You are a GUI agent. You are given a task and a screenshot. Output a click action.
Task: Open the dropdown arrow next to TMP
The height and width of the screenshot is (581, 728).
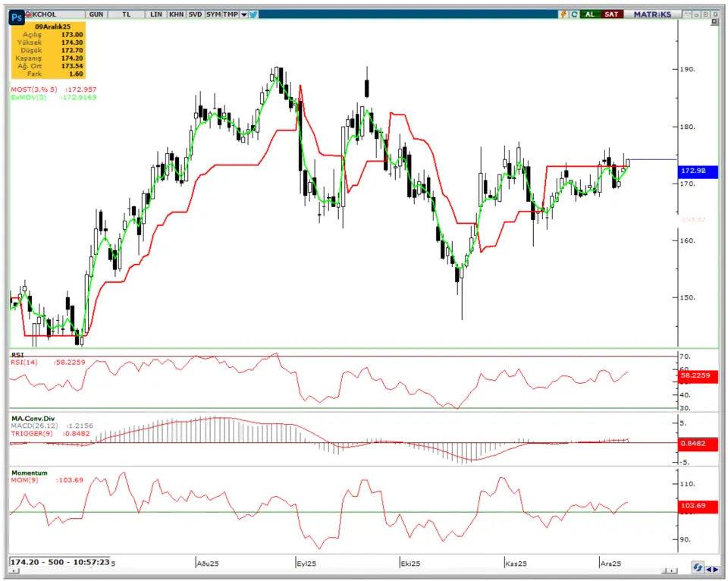click(243, 14)
